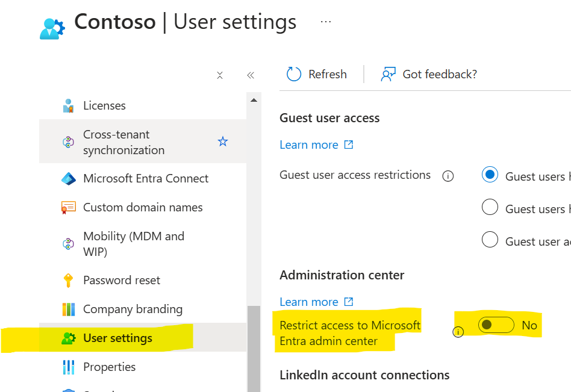This screenshot has width=571, height=392.
Task: Click Guest user access restrictions label
Action: [355, 175]
